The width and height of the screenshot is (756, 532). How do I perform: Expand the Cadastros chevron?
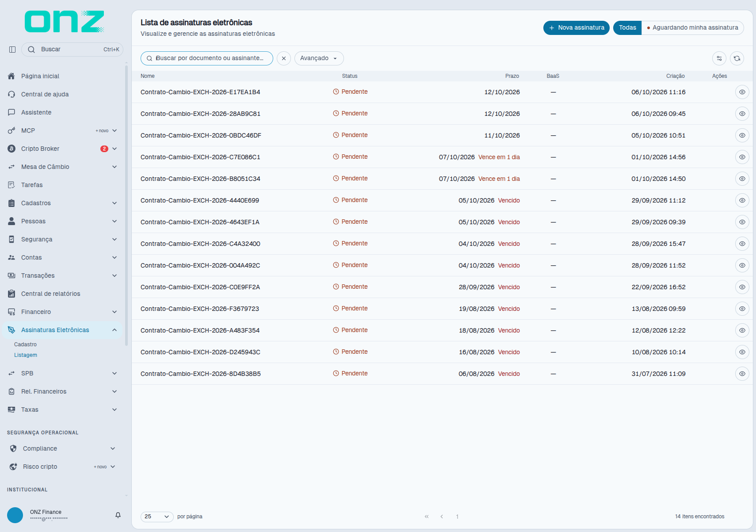click(x=115, y=203)
